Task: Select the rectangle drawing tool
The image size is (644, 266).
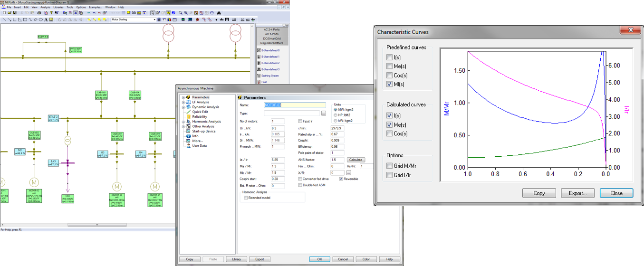Action: [25, 19]
